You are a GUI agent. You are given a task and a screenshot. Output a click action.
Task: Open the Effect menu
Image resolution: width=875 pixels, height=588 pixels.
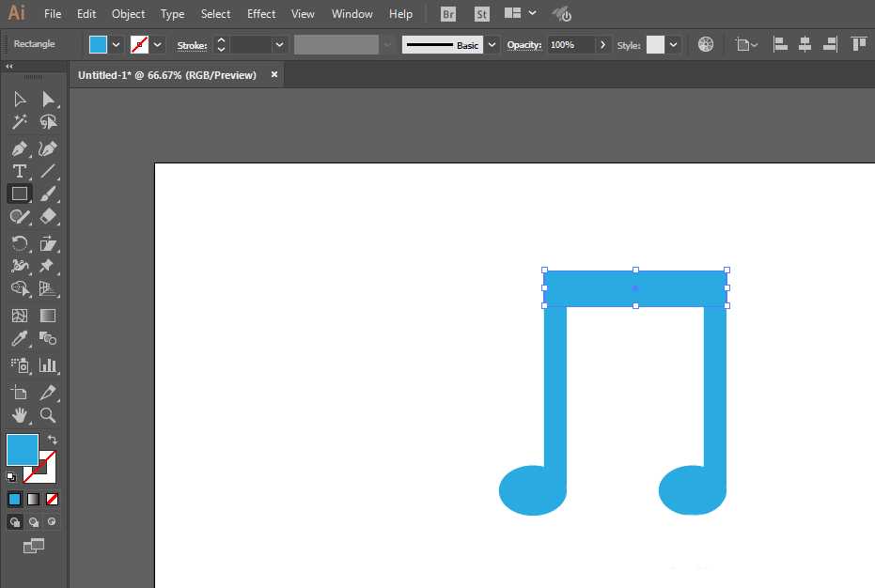pos(261,13)
